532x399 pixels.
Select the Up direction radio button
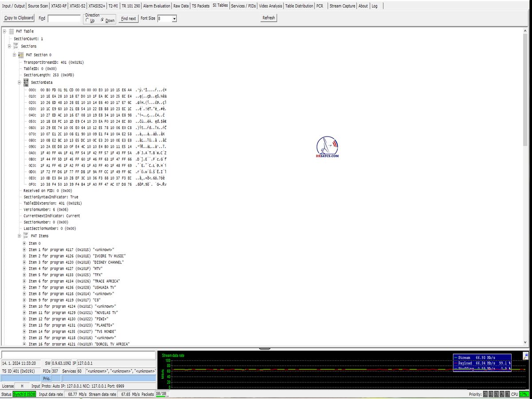(x=87, y=20)
